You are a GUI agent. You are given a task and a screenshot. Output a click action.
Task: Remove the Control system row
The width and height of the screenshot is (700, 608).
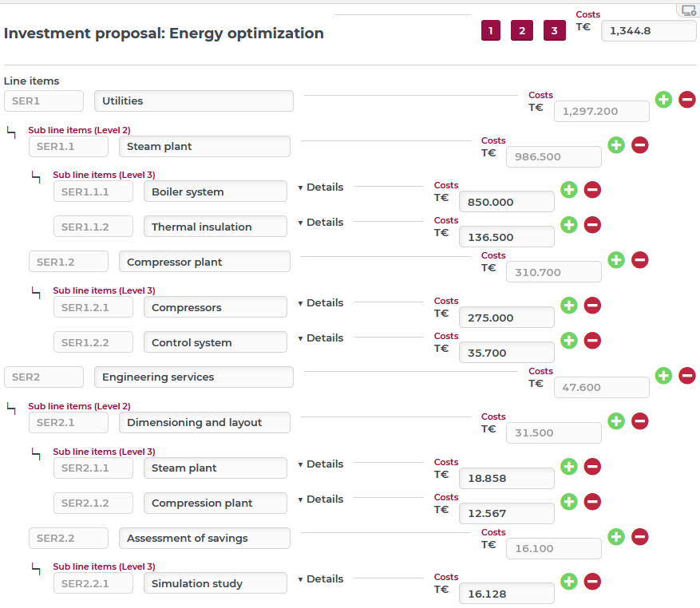click(592, 341)
